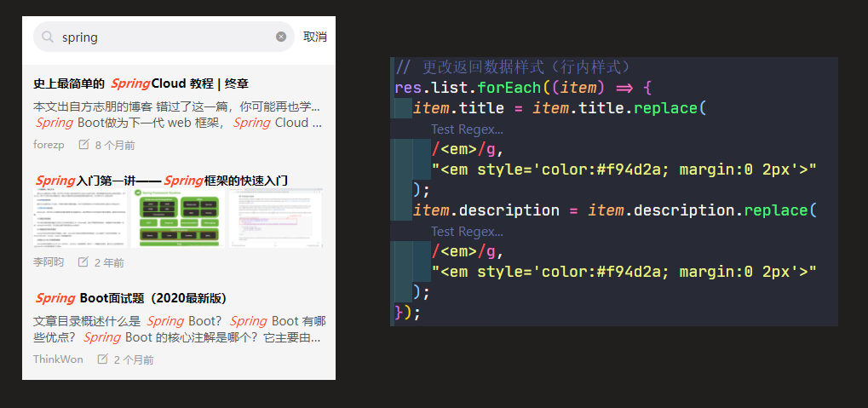The image size is (868, 408).
Task: Open first thumbnail of Spring入门第一讲 article
Action: [80, 217]
